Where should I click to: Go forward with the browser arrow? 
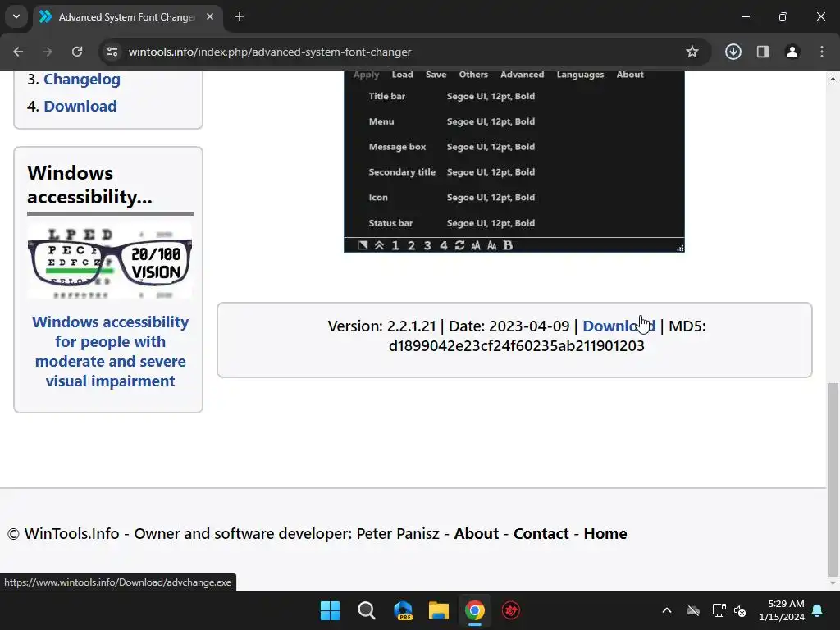[48, 52]
